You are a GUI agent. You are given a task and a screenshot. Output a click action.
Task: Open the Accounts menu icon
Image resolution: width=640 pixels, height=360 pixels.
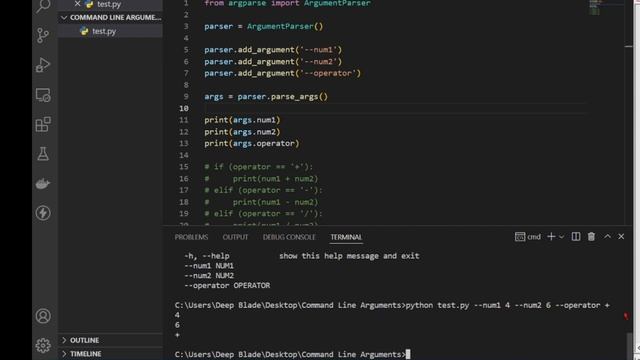click(43, 316)
